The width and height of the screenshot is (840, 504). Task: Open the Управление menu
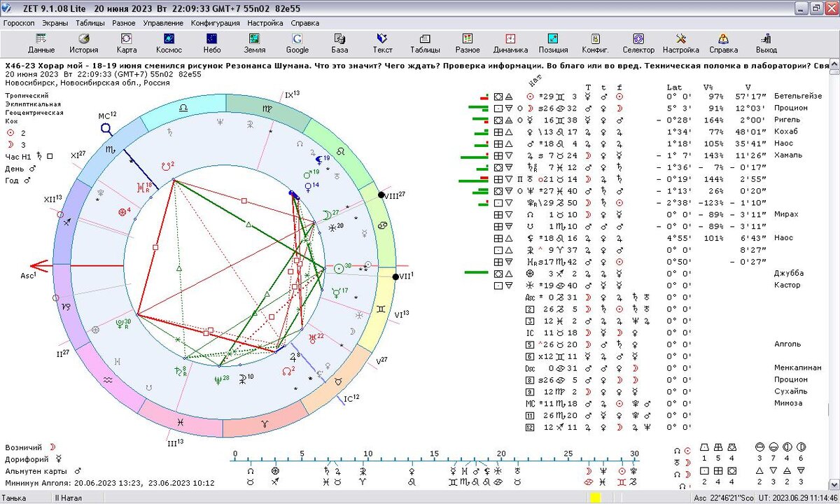tap(163, 22)
